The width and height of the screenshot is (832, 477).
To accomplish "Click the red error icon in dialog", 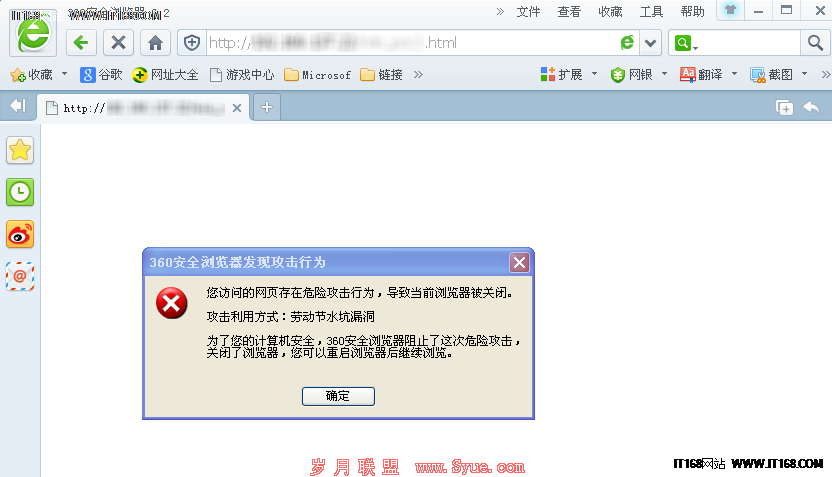I will click(171, 303).
